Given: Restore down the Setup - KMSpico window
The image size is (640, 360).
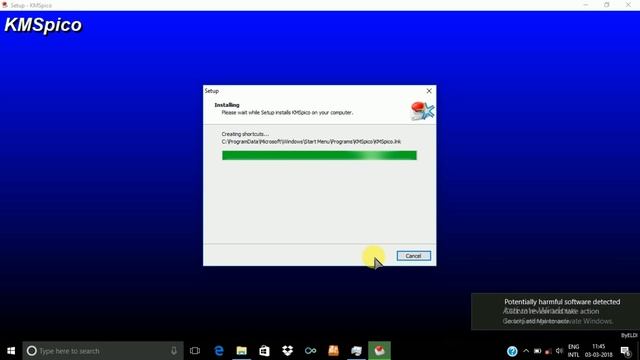Looking at the screenshot, I should [607, 5].
